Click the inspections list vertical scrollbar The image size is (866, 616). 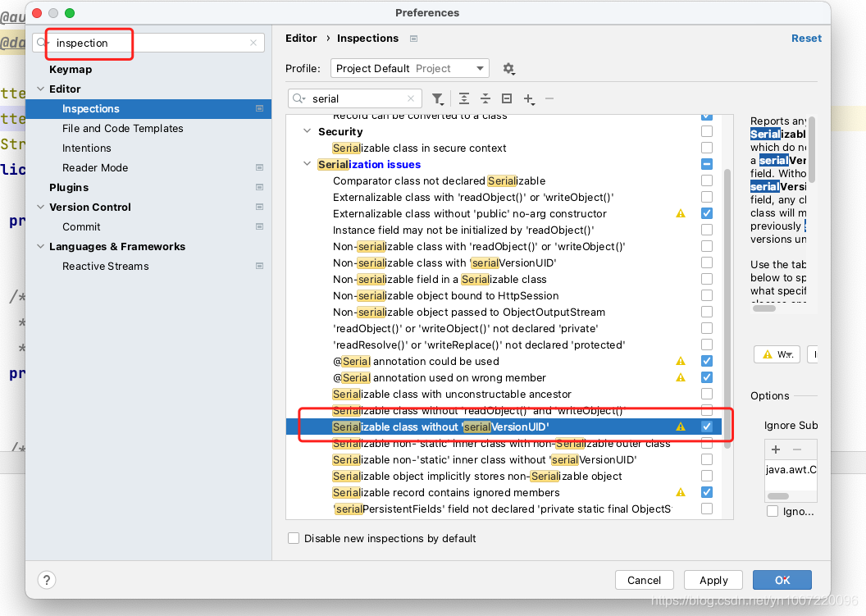click(727, 309)
